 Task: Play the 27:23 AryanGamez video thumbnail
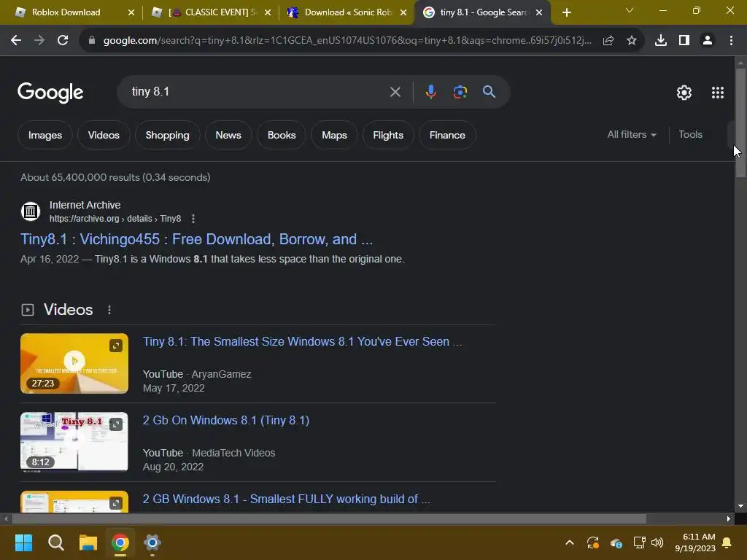pos(74,363)
